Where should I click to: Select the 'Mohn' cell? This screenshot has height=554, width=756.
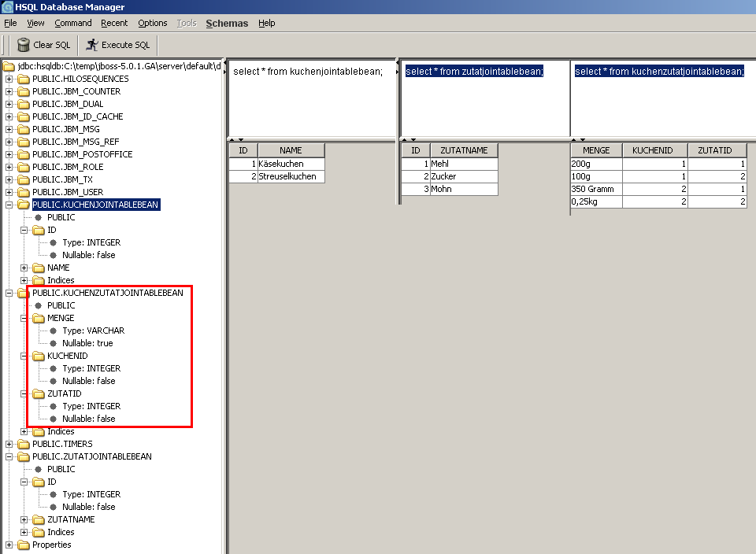tap(464, 189)
